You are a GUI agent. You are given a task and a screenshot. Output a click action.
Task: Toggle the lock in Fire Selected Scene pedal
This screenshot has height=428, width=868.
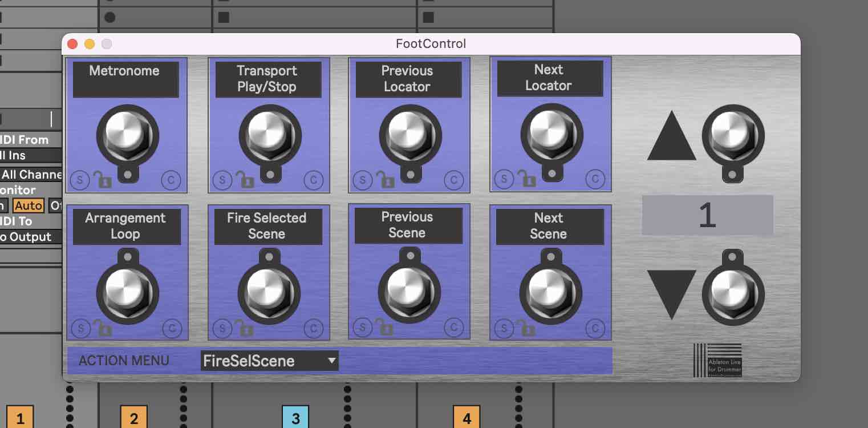tap(244, 328)
